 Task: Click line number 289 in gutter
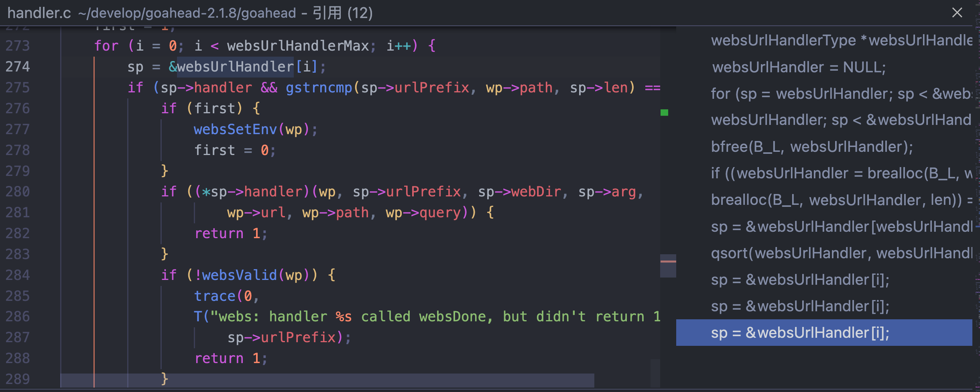coord(18,379)
